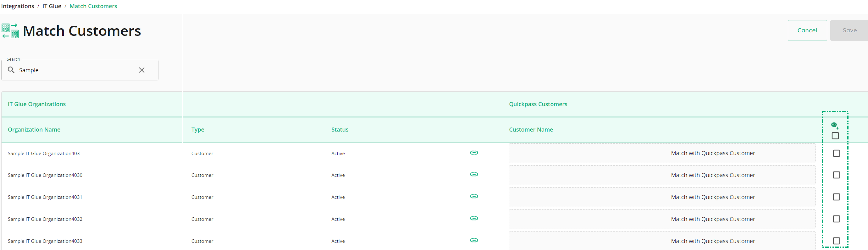Open Match with Quickpass Customer for Organization4031

point(662,197)
